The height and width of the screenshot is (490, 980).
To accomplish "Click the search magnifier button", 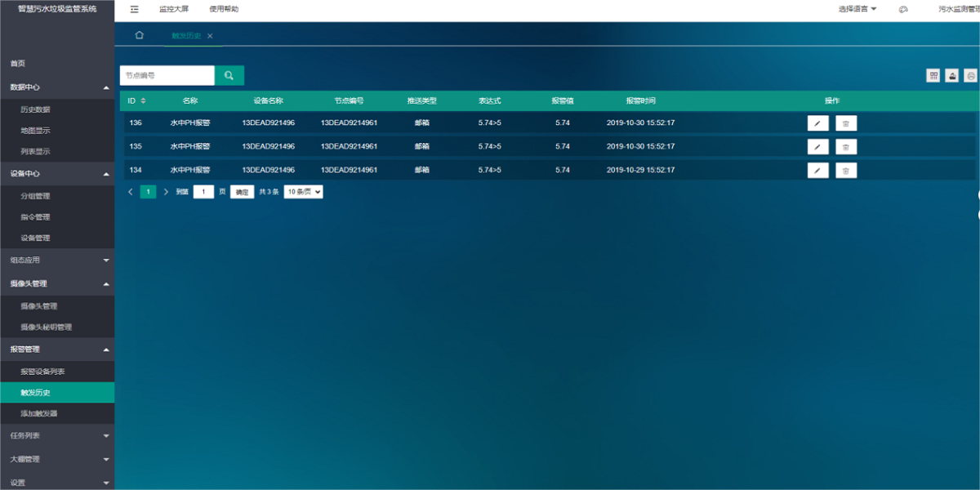I will (229, 75).
